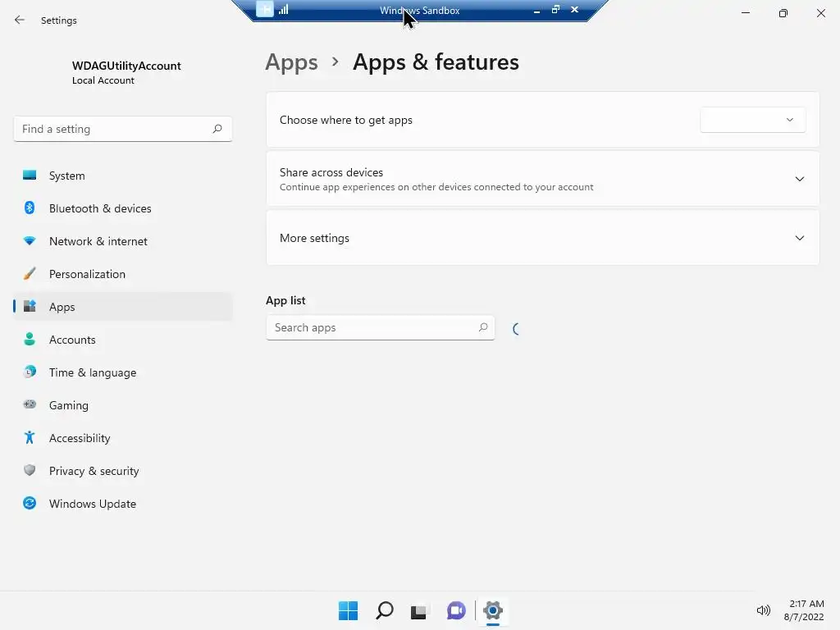Open taskbar Search magnifier
840x630 pixels.
(x=384, y=610)
